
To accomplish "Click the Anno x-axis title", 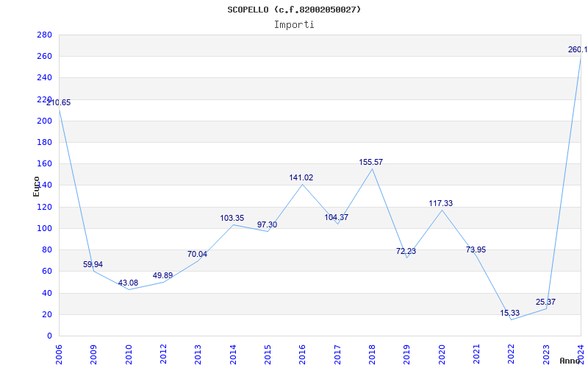I will pyautogui.click(x=570, y=361).
